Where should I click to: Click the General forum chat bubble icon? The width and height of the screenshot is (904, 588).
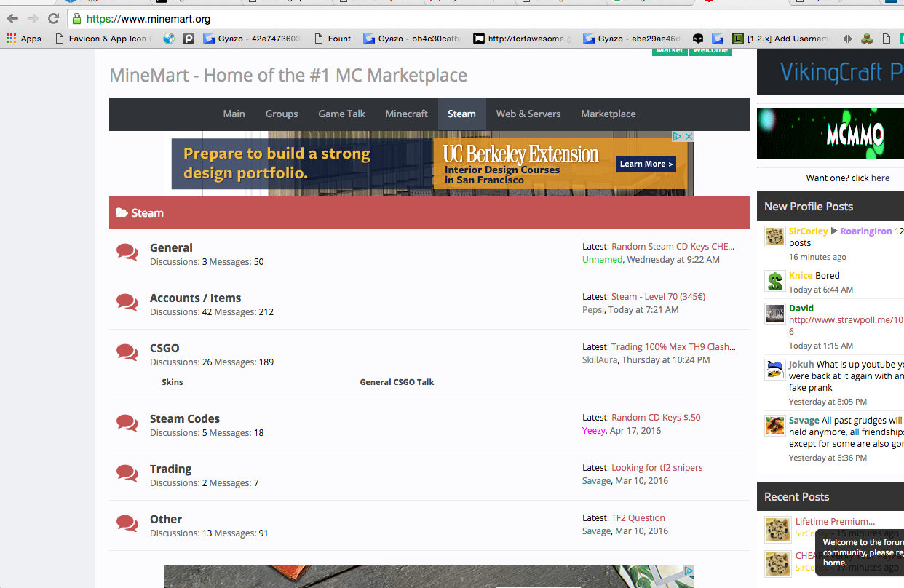coord(127,253)
